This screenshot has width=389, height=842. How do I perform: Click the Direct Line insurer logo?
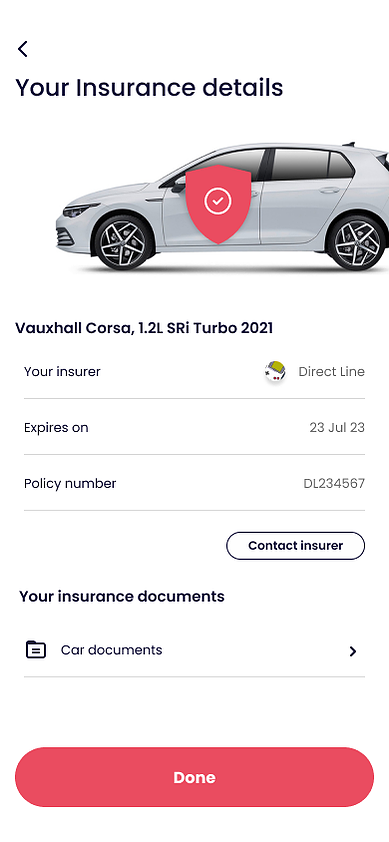tap(275, 372)
